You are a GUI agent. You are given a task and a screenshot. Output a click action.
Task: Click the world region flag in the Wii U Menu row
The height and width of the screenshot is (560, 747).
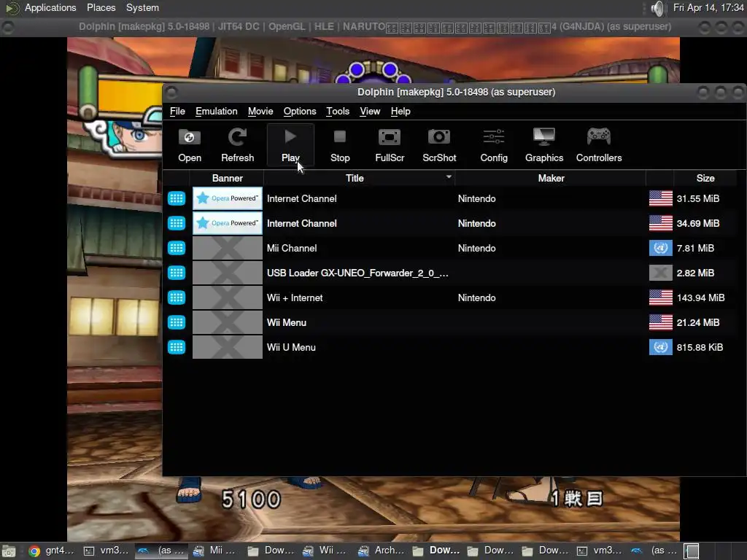coord(661,347)
